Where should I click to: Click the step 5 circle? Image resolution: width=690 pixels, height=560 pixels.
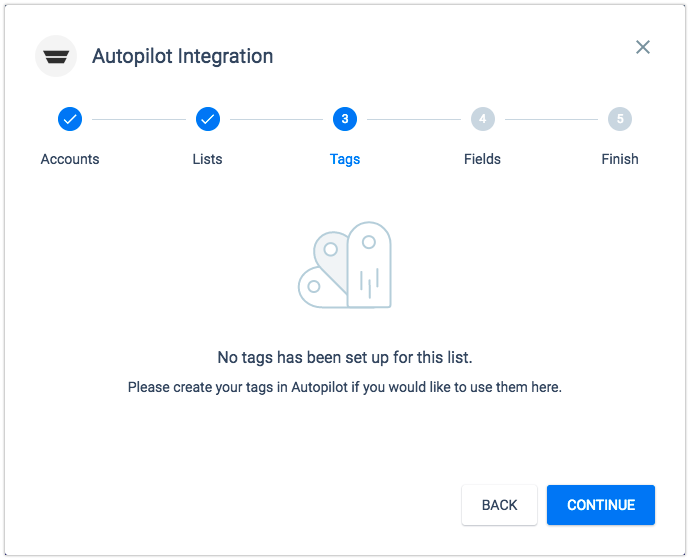pyautogui.click(x=620, y=119)
